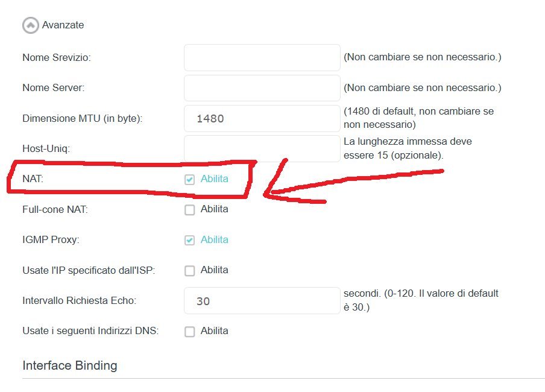
Task: Click the Avanzate section title text
Action: click(63, 25)
